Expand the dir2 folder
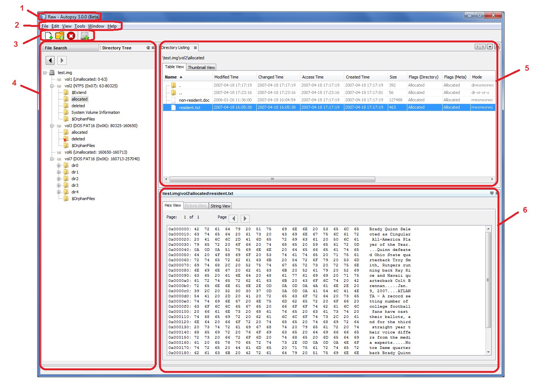The height and width of the screenshot is (392, 555). pyautogui.click(x=59, y=179)
